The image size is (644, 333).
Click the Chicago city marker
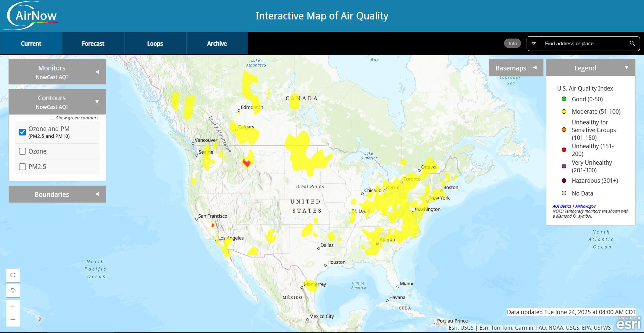pos(362,194)
